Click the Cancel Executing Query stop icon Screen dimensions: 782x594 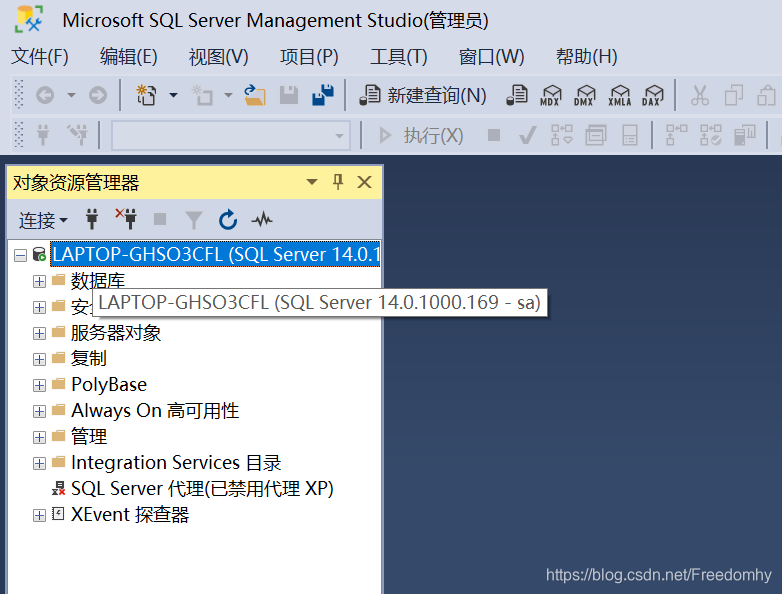pos(494,135)
